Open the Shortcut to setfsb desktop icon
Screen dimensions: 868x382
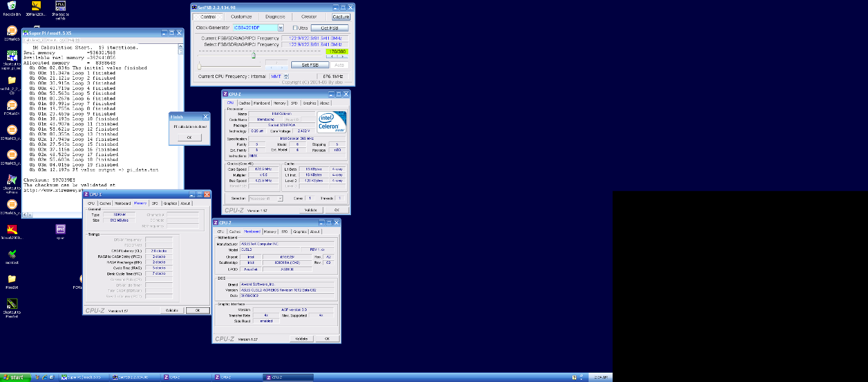60,10
